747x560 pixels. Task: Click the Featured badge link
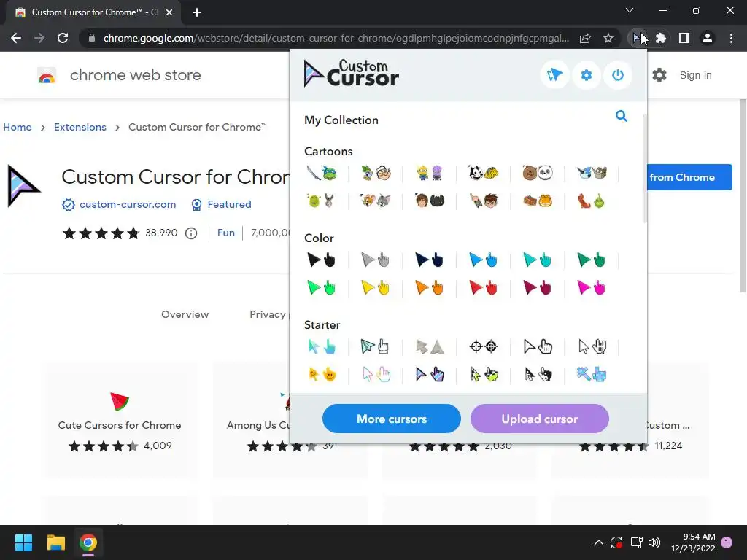click(x=229, y=204)
